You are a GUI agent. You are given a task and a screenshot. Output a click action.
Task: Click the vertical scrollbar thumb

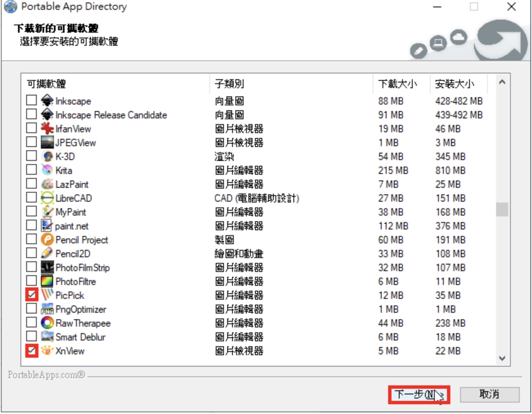(502, 209)
